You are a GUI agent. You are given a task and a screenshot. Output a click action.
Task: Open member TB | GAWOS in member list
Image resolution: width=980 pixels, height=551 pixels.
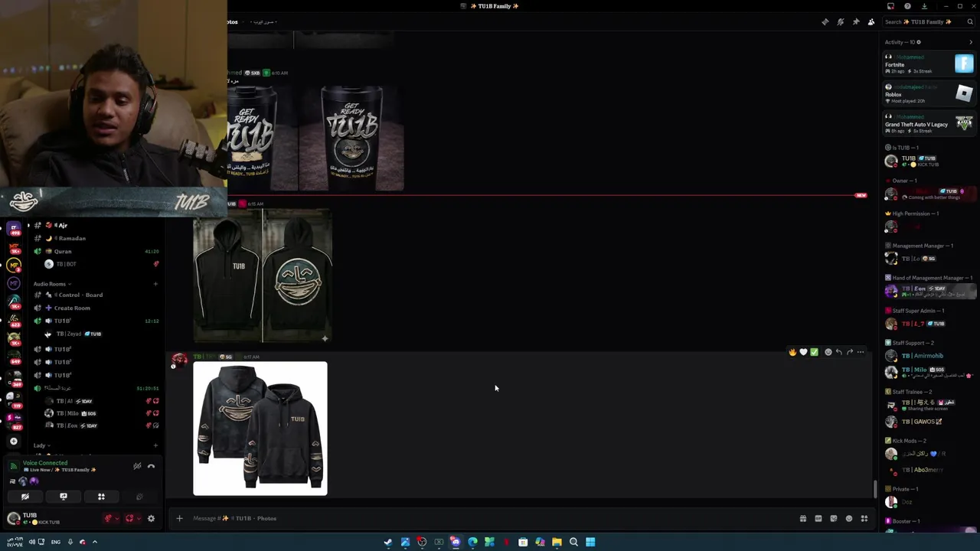pos(929,422)
